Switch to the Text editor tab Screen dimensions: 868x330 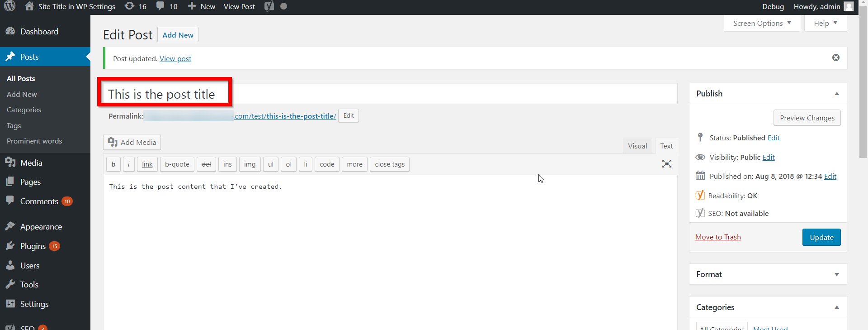click(666, 146)
